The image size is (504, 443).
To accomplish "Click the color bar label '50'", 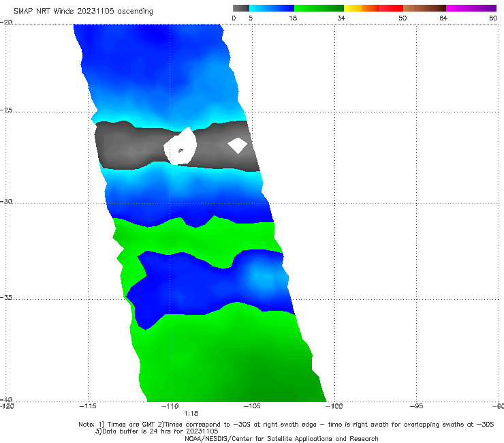I will (403, 18).
